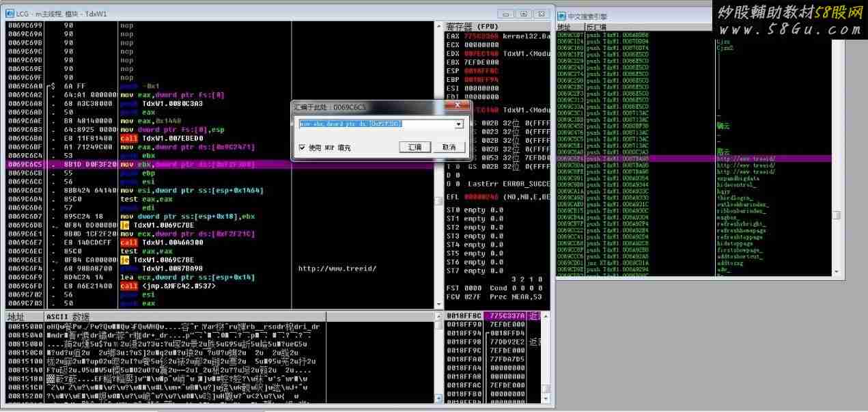Select search result with text hidetoppage
Screen dimensions: 868x412
694,243
